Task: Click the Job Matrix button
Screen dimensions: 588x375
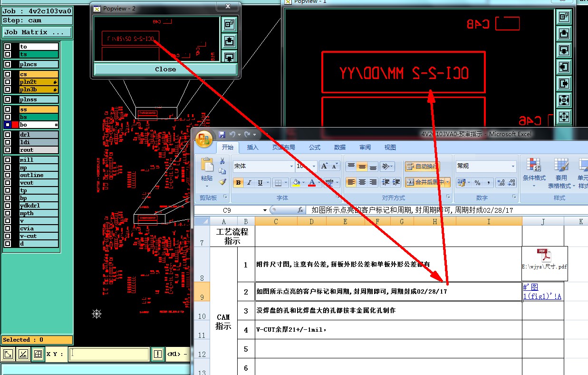Action: click(37, 32)
